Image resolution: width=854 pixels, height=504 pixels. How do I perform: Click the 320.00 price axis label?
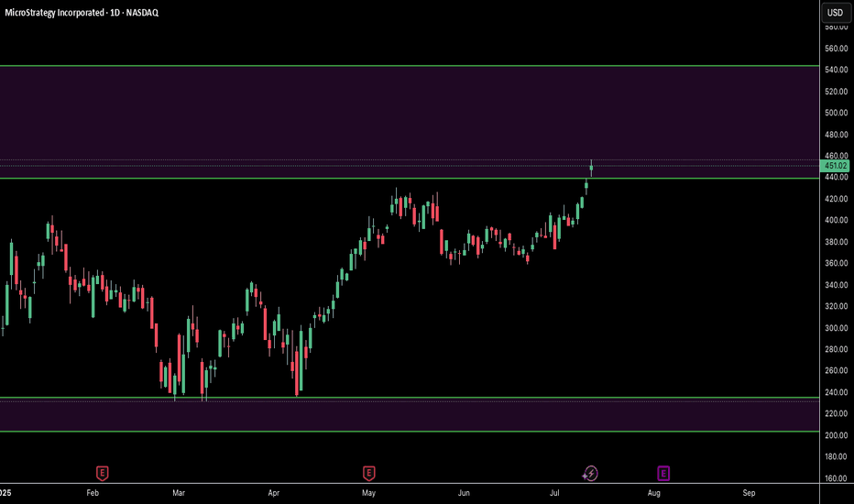[836, 306]
